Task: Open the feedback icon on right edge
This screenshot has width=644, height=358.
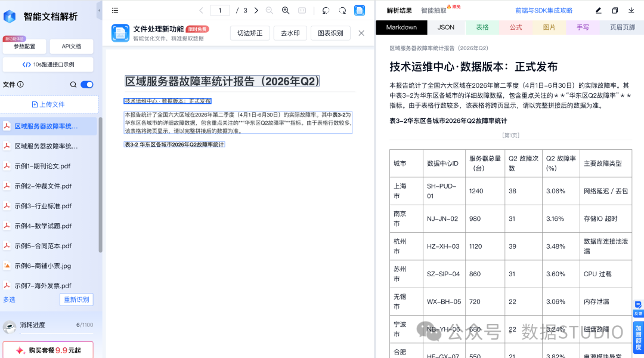Action: pos(638,308)
